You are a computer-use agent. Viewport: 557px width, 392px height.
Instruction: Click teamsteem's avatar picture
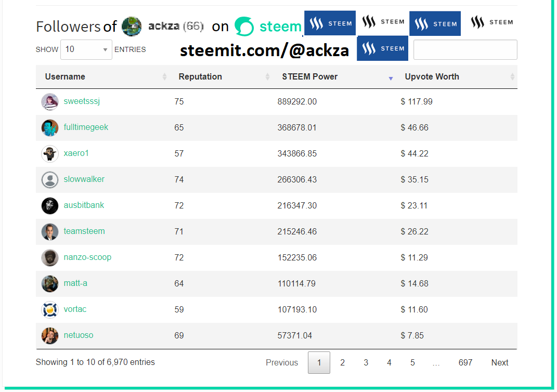[x=50, y=231]
